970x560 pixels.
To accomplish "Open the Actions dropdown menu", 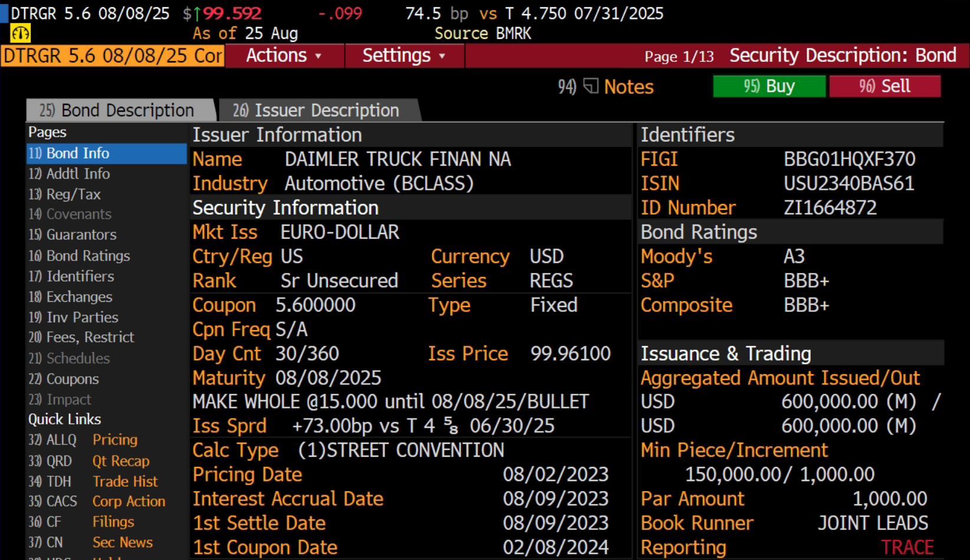I will click(284, 55).
